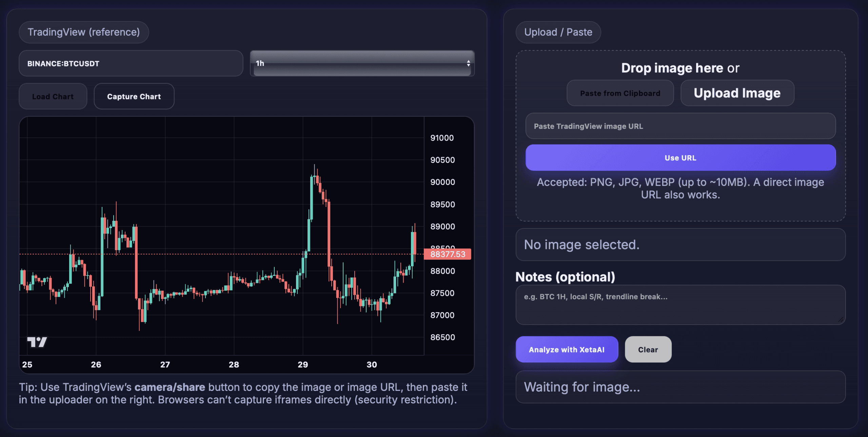Paste an image from clipboard

(x=620, y=93)
